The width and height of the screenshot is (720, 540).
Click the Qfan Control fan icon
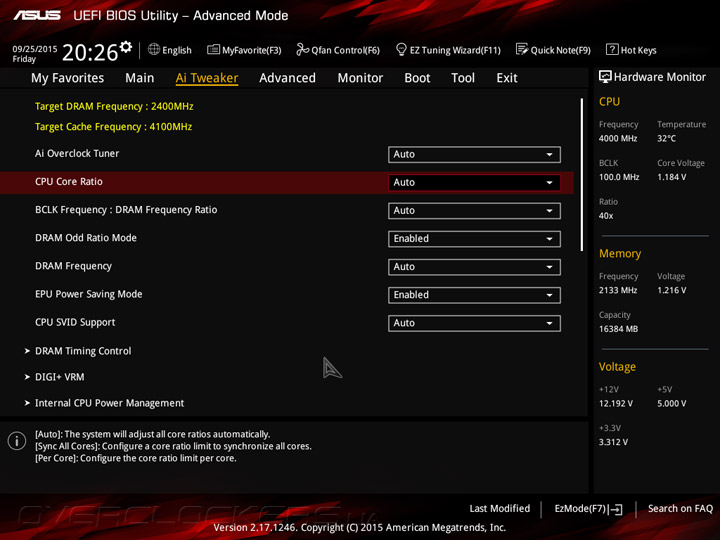[302, 49]
